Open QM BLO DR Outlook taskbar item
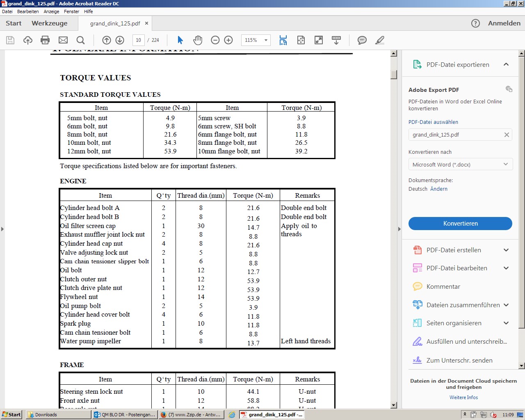 [125, 415]
